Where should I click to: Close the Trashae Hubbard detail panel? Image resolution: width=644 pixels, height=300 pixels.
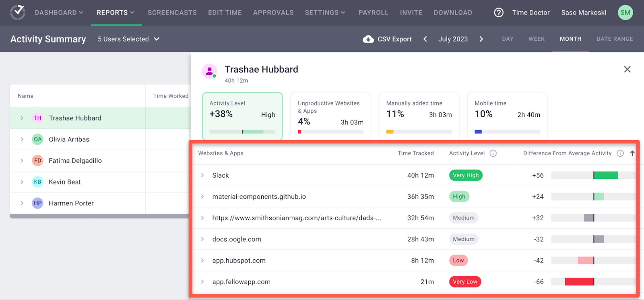click(x=627, y=69)
